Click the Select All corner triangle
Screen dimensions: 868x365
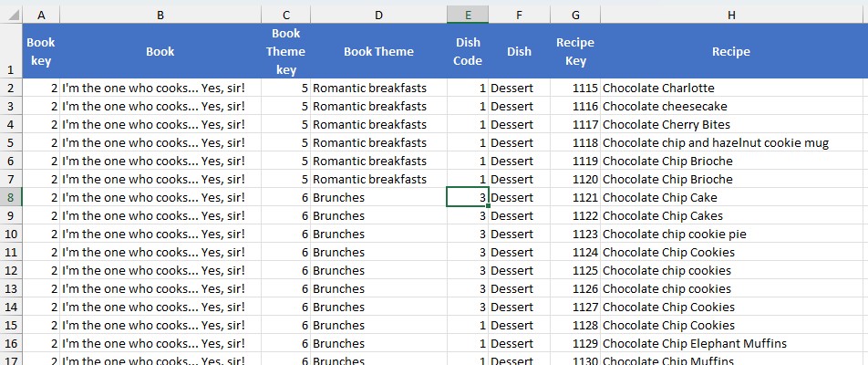point(11,15)
